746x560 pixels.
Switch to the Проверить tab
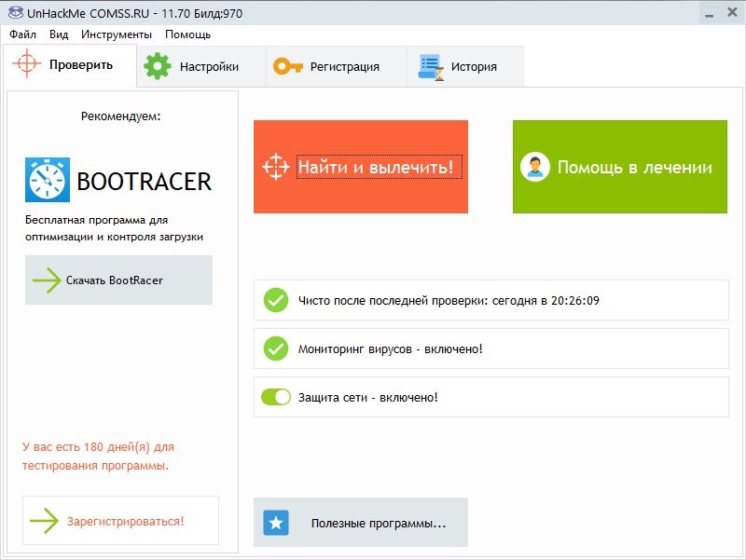(x=70, y=65)
